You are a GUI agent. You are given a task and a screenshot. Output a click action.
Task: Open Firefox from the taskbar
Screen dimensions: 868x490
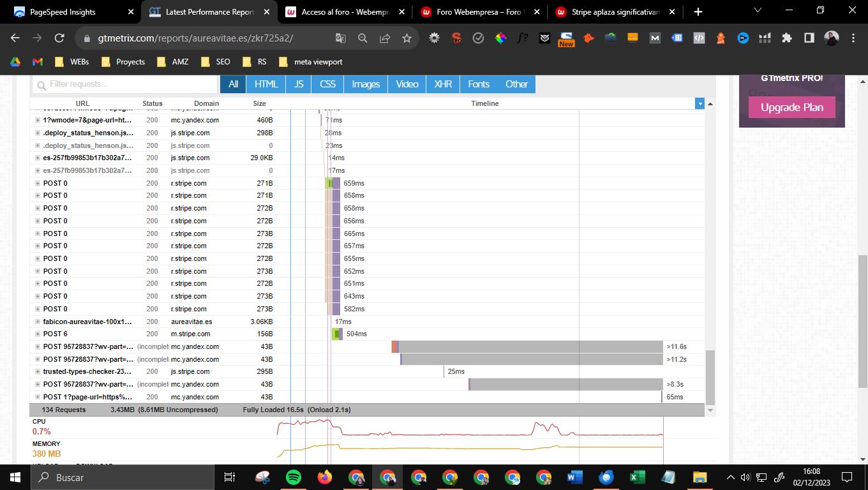325,477
